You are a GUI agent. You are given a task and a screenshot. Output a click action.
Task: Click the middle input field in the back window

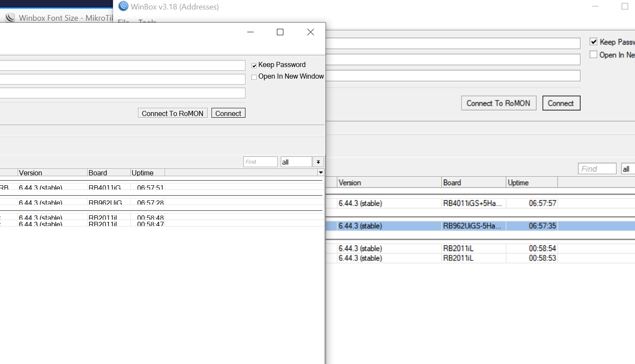(x=453, y=60)
